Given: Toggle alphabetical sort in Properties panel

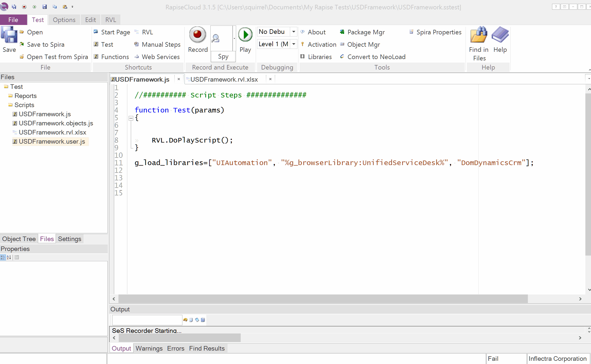Looking at the screenshot, I should pyautogui.click(x=9, y=257).
